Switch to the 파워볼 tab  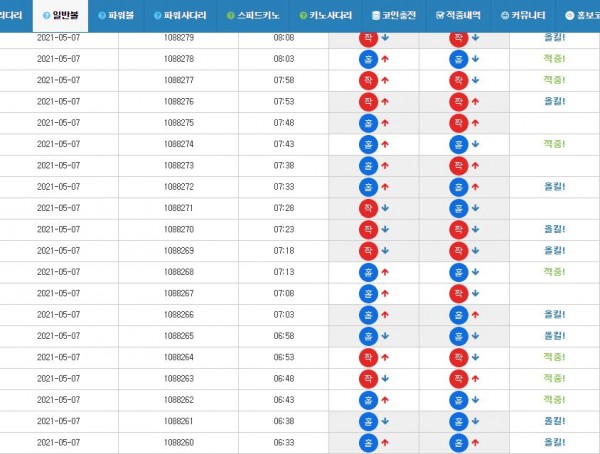[x=116, y=16]
